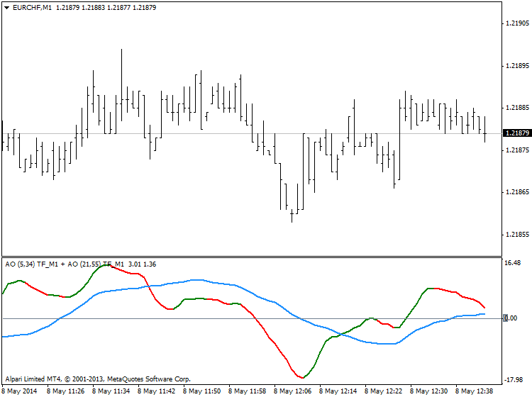Click the 1.21895 price scale value

point(516,66)
